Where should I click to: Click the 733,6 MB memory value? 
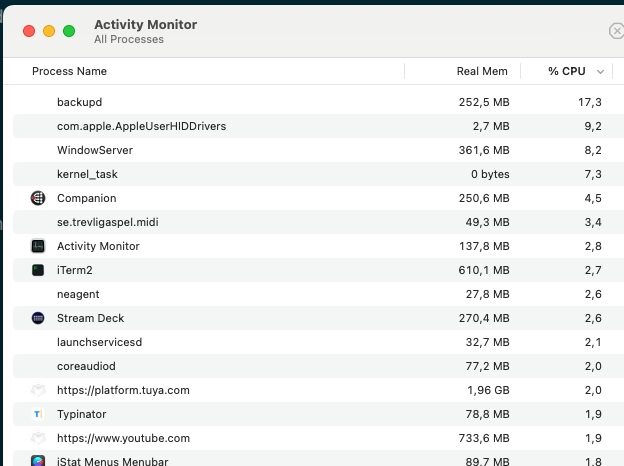coord(484,438)
